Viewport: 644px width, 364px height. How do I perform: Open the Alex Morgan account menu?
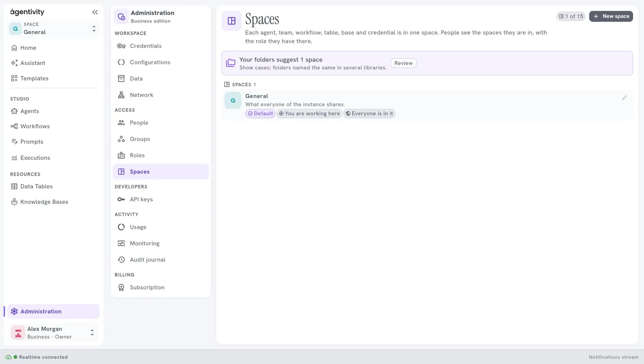(x=54, y=333)
